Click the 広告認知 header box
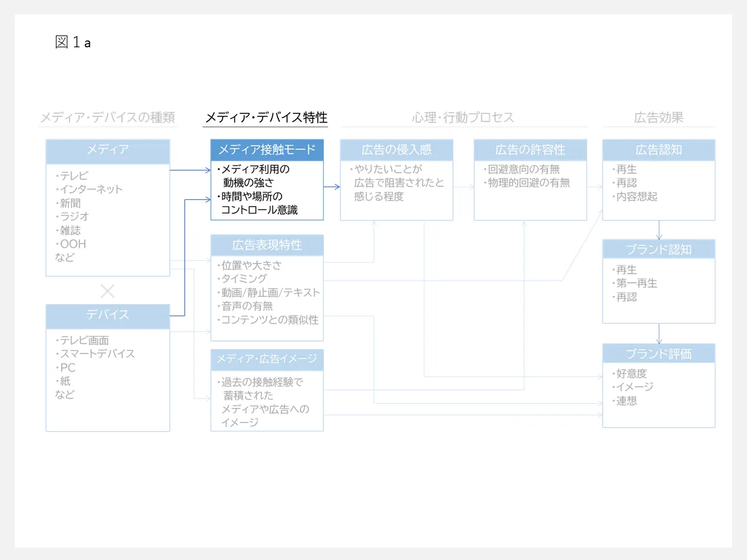Screen dimensions: 747x560 (659, 150)
